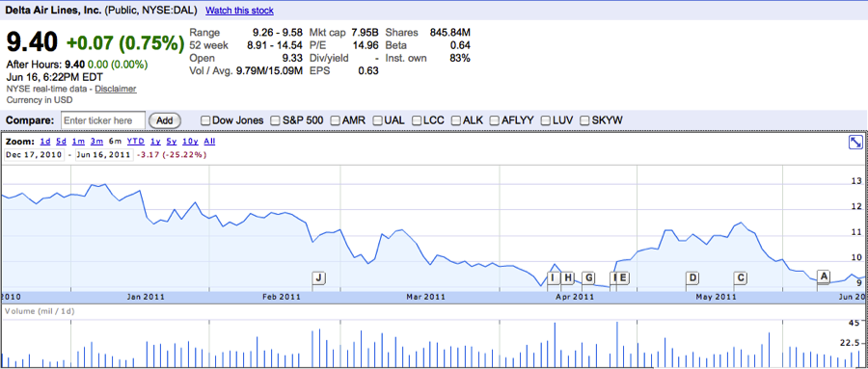Click the Inst. own value 83%
Image resolution: width=868 pixels, height=369 pixels.
click(459, 58)
